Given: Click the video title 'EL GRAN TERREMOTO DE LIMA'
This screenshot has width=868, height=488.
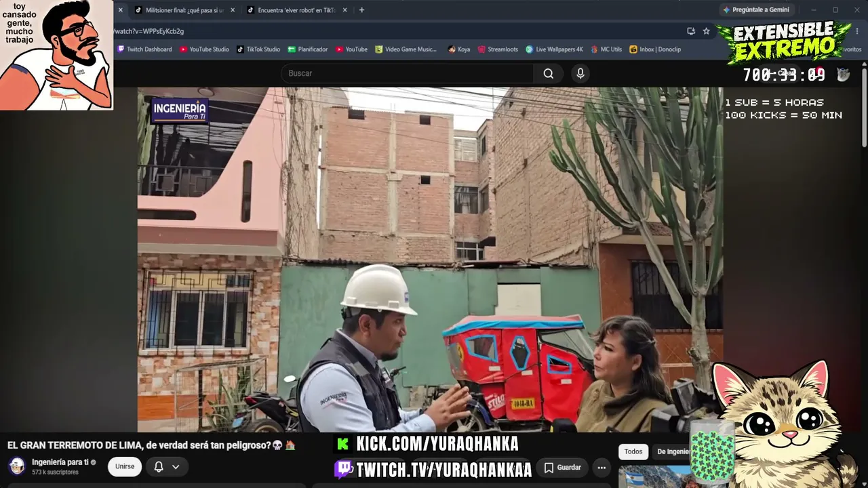Looking at the screenshot, I should (151, 445).
